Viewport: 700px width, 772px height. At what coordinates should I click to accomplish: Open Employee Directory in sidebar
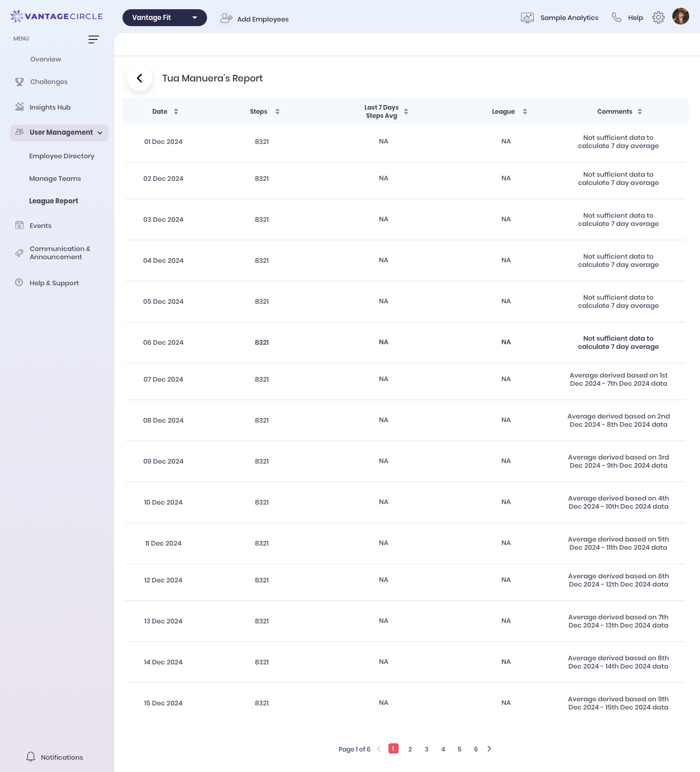[61, 156]
